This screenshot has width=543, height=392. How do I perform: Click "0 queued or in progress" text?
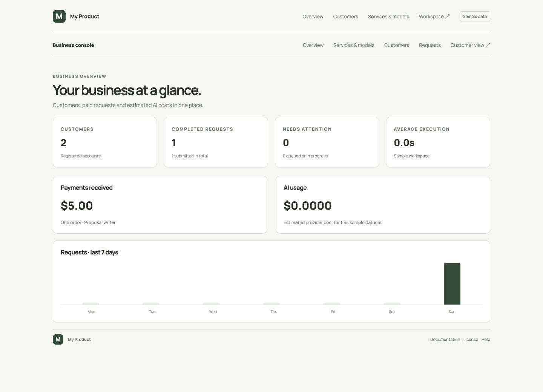305,156
